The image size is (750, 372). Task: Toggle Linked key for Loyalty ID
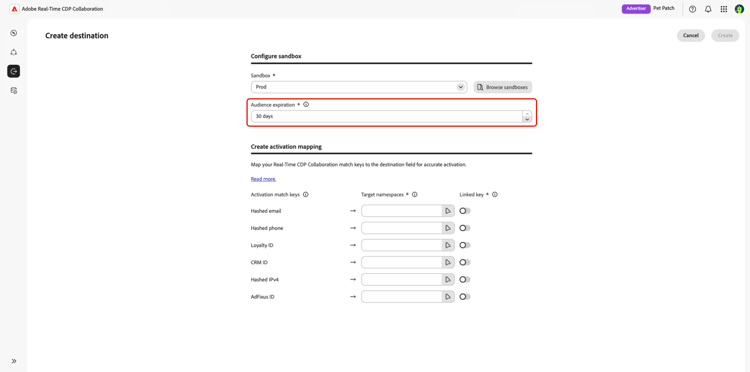point(465,245)
